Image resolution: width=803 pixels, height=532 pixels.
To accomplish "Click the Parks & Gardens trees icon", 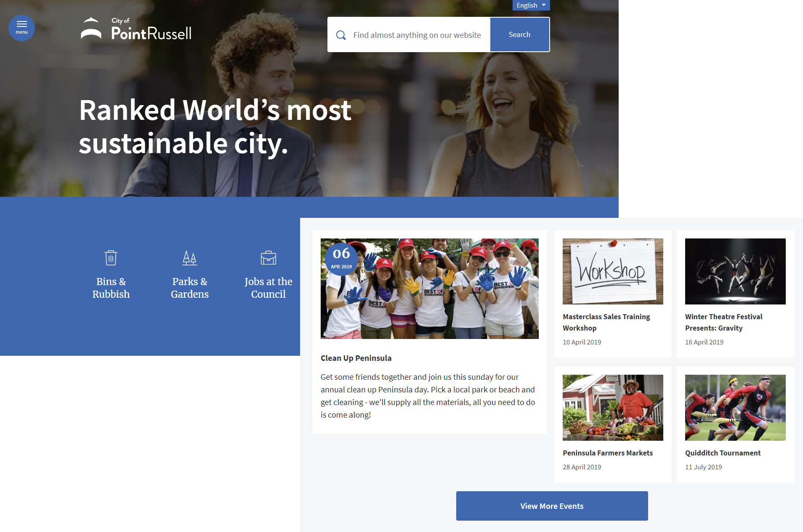I will 189,258.
